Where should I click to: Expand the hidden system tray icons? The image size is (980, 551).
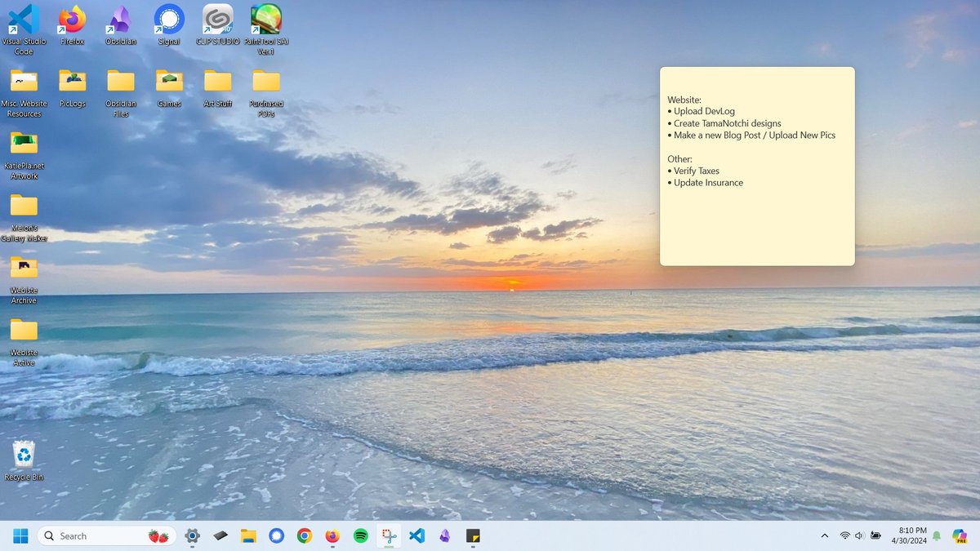point(824,536)
